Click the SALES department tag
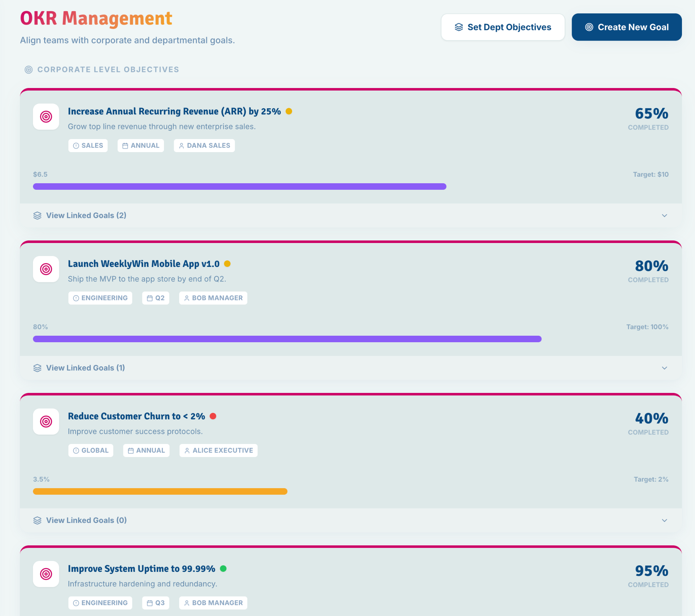695x616 pixels. [x=88, y=146]
